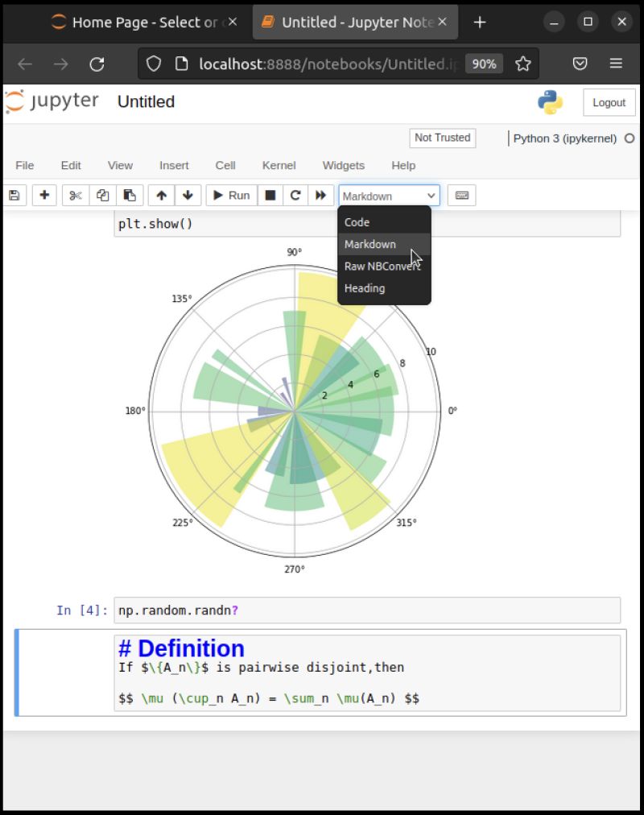Move selected cell up with up-arrow icon

pos(160,195)
